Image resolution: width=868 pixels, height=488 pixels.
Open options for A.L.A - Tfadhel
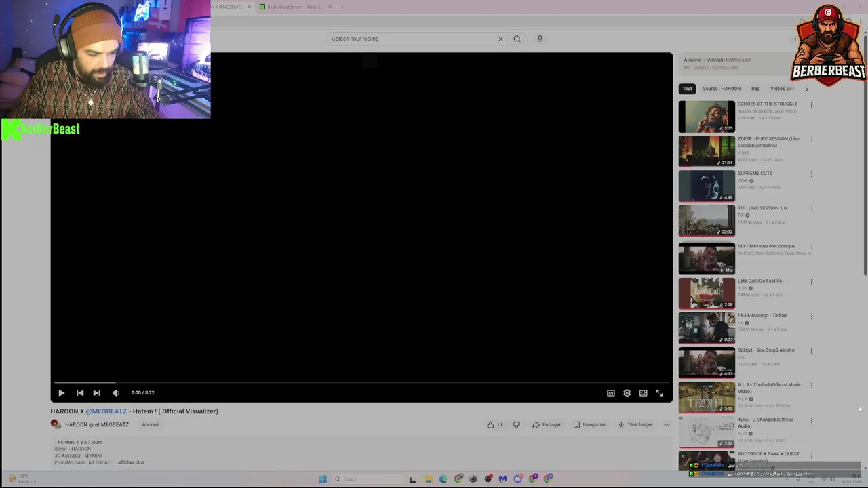[811, 386]
